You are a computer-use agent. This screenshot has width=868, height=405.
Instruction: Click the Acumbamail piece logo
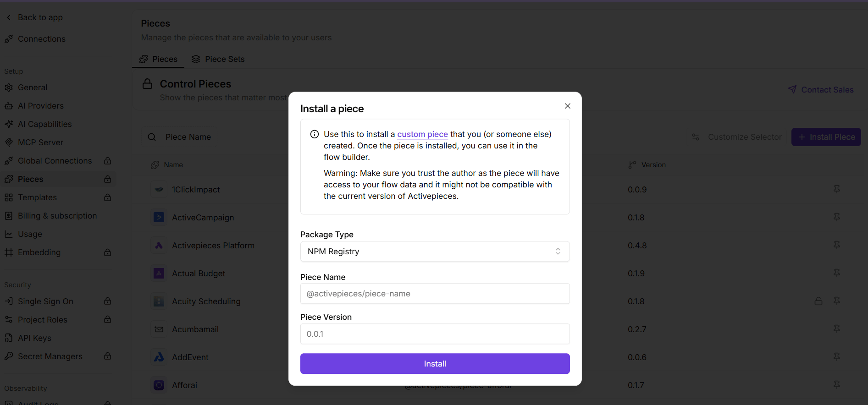(x=159, y=329)
